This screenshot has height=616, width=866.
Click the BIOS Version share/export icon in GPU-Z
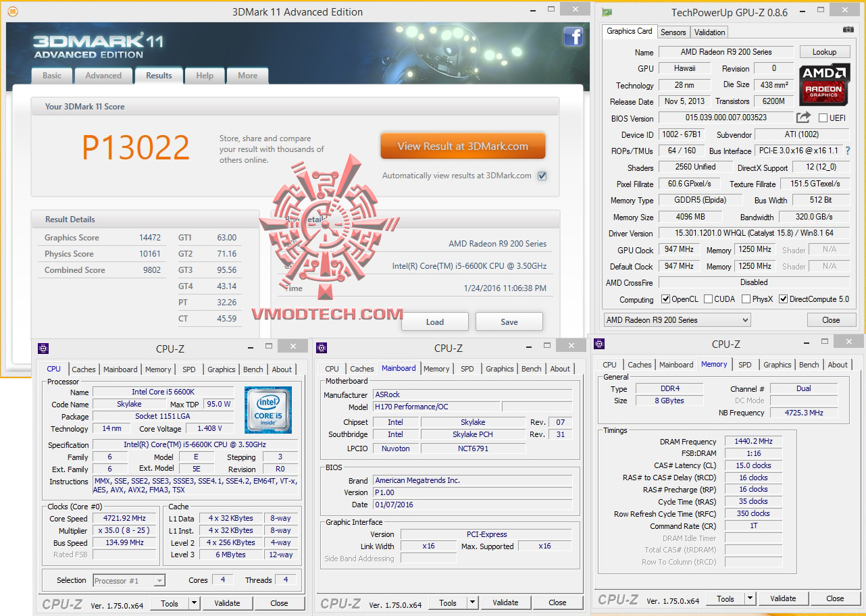pyautogui.click(x=803, y=118)
